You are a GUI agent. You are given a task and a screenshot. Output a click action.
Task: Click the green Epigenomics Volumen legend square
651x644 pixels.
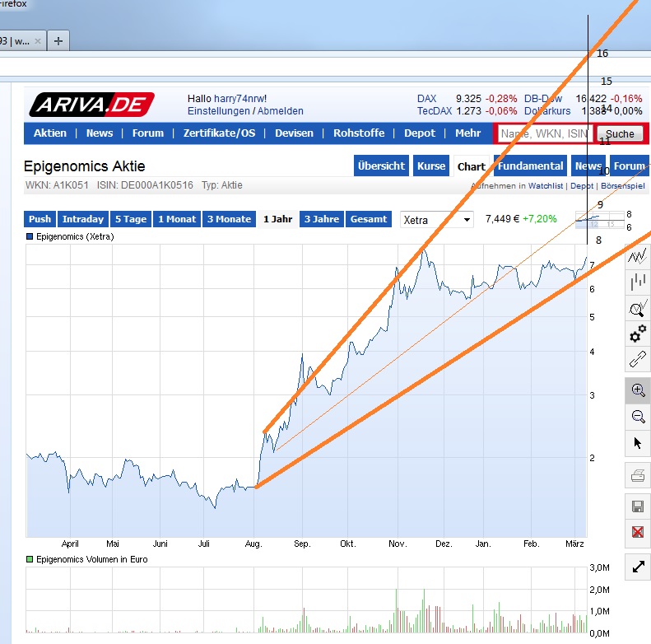coord(30,559)
